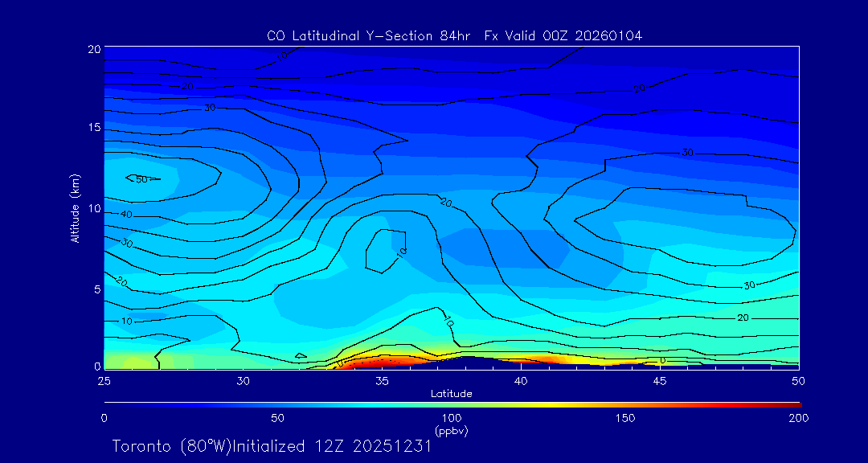Select the "(ppbv)" units label under colorbar

(x=452, y=431)
